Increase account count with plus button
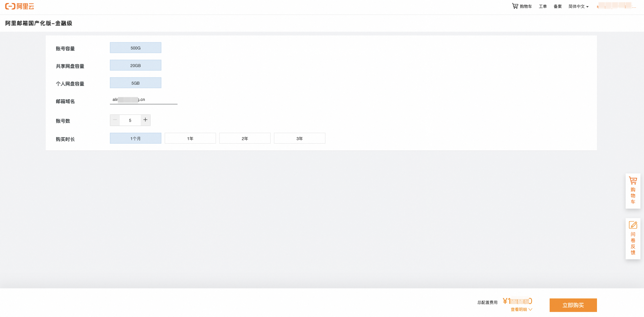The height and width of the screenshot is (317, 644). tap(145, 120)
